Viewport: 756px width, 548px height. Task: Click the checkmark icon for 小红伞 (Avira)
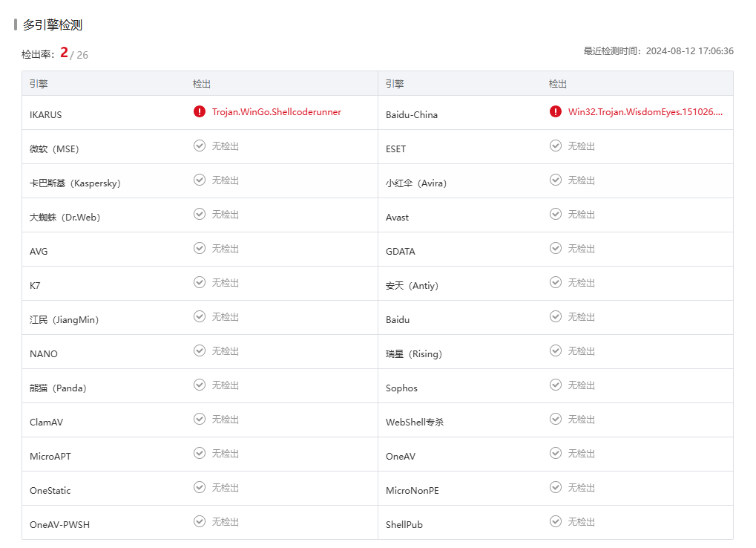pos(556,180)
